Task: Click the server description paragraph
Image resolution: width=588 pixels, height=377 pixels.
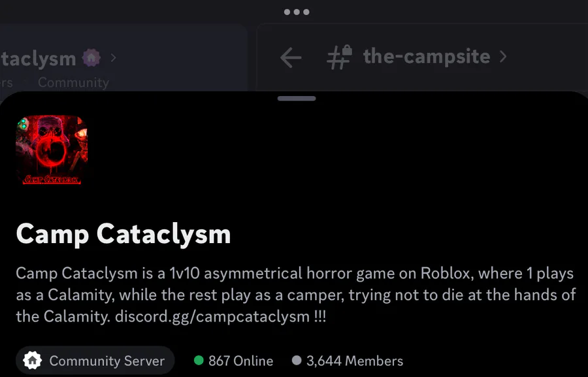Action: pos(294,295)
